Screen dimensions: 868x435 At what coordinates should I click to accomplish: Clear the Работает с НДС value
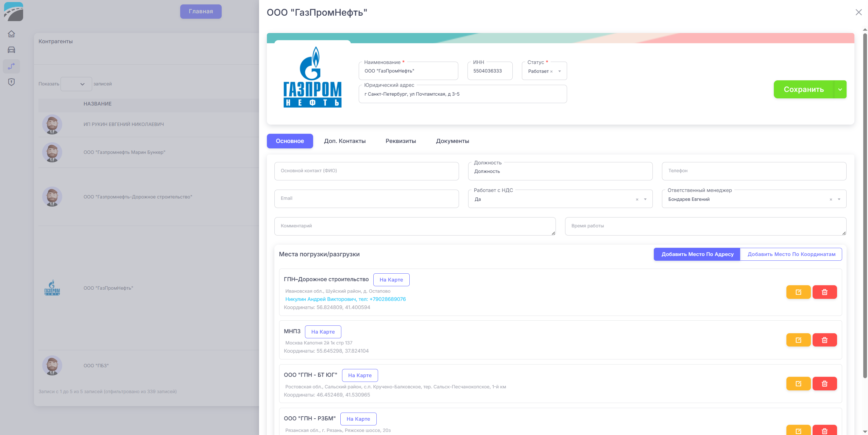pyautogui.click(x=637, y=199)
